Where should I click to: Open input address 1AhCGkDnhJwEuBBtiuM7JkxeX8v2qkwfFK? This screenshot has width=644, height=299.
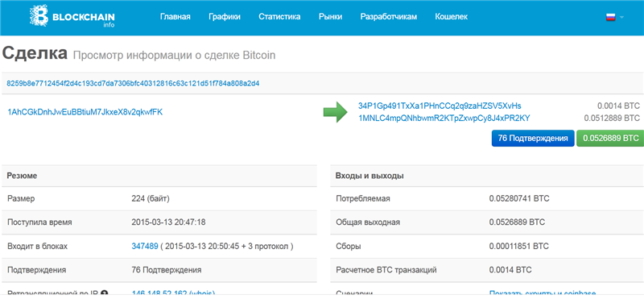click(x=85, y=111)
